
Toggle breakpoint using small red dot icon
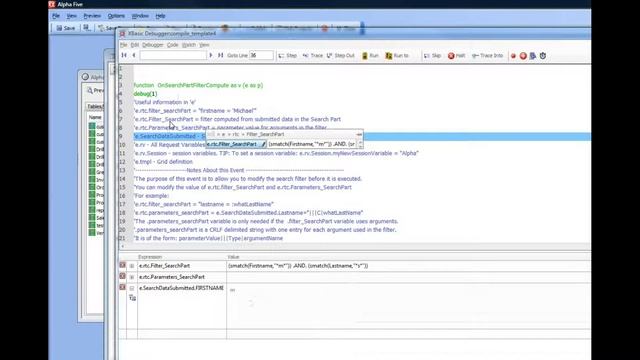point(513,56)
